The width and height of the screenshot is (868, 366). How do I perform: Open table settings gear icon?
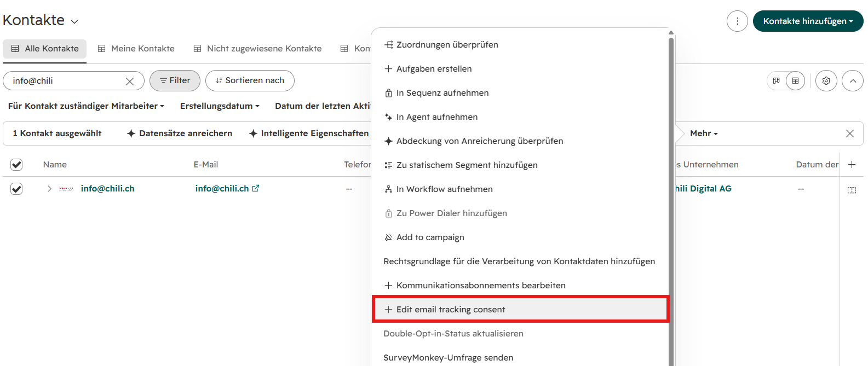click(826, 81)
